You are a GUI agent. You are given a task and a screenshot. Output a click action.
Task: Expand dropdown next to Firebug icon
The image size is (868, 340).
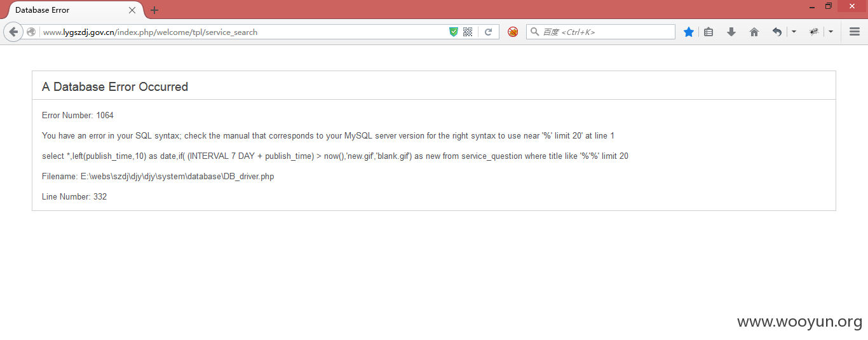point(831,32)
